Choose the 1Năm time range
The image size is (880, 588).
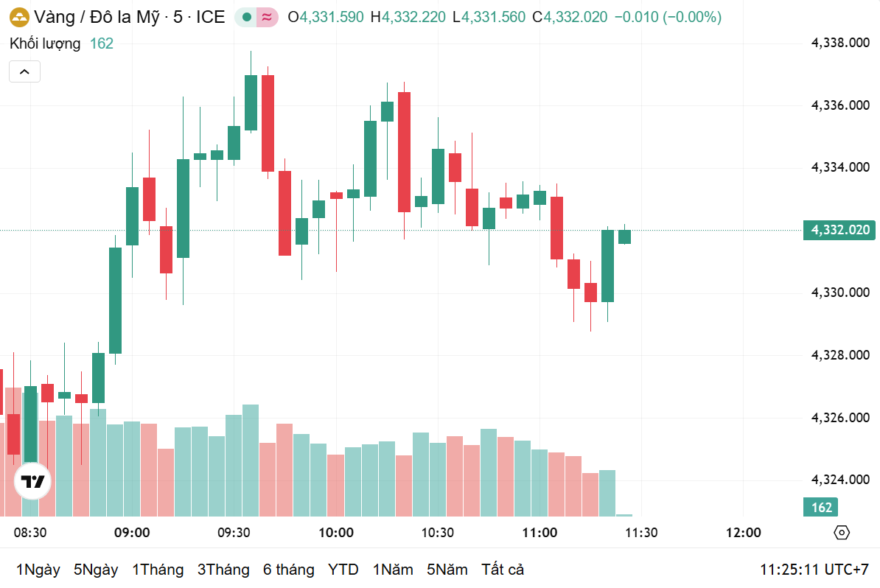pos(392,570)
